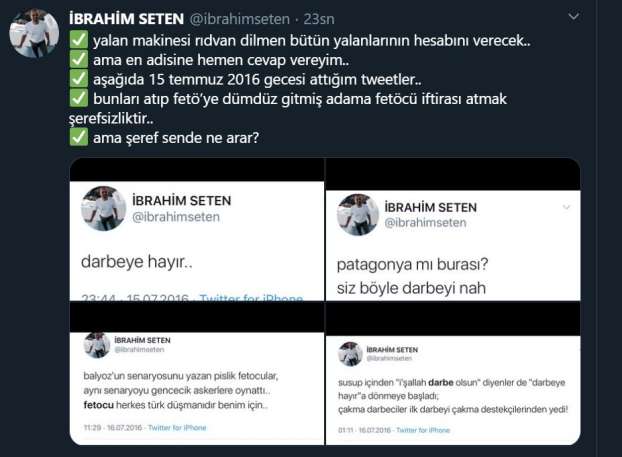Click "Twitter for iPhone" in susup screenshot
622x457 pixels.
point(423,430)
